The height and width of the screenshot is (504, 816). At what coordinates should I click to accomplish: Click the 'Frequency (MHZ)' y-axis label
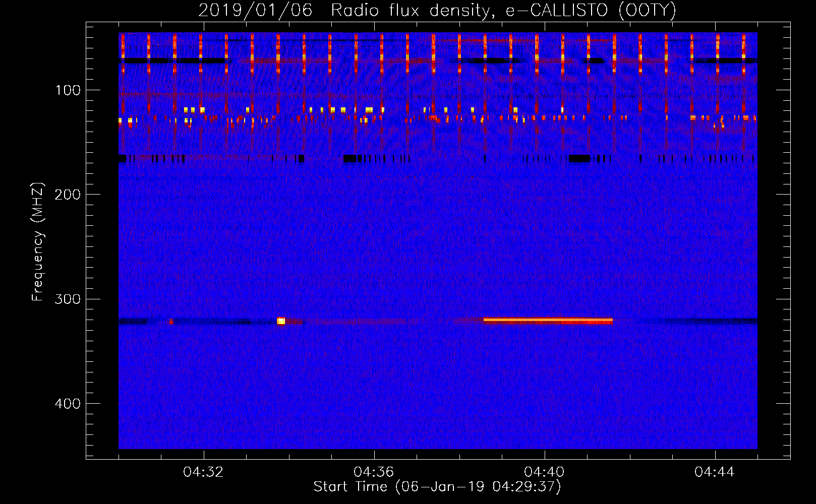tap(38, 241)
